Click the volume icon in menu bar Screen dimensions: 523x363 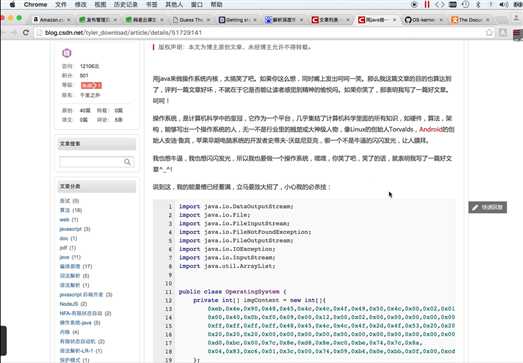(x=504, y=4)
